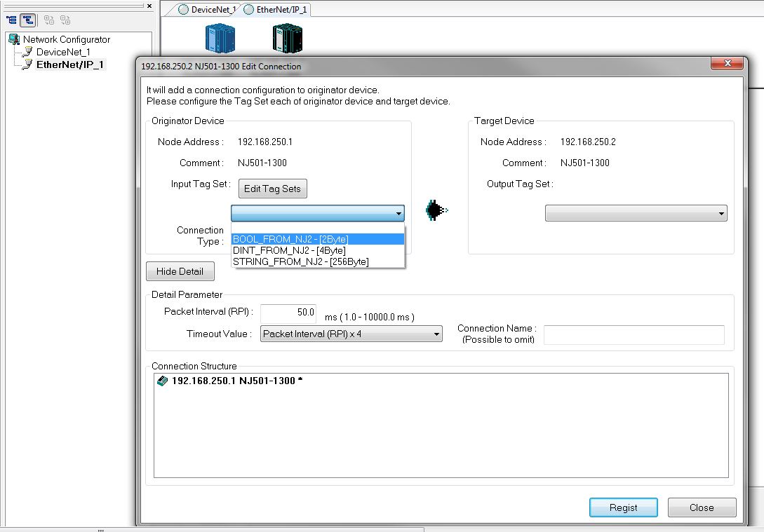Click the third greyed toolbar icon in left panel

[x=48, y=20]
